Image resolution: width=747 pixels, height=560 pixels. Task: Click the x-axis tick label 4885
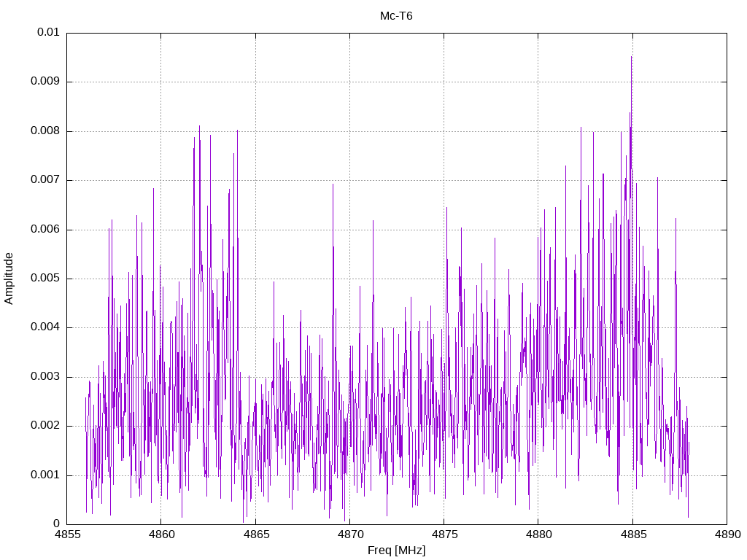point(633,534)
